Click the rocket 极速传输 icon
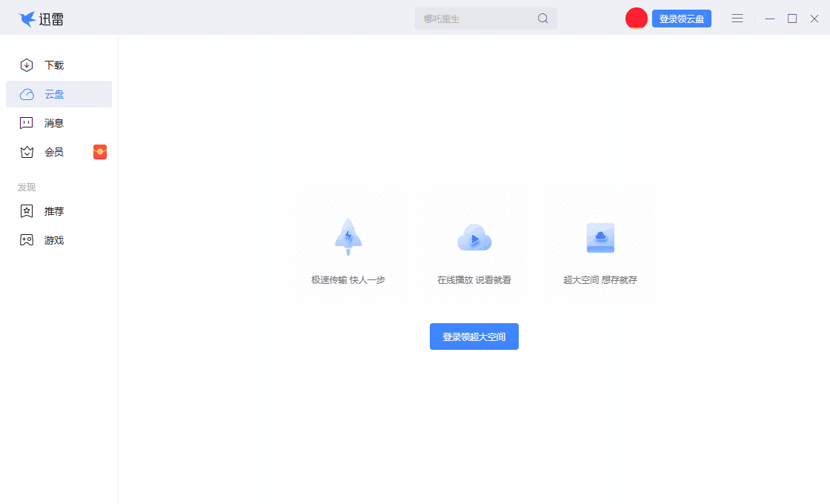This screenshot has width=830, height=504. (x=348, y=236)
